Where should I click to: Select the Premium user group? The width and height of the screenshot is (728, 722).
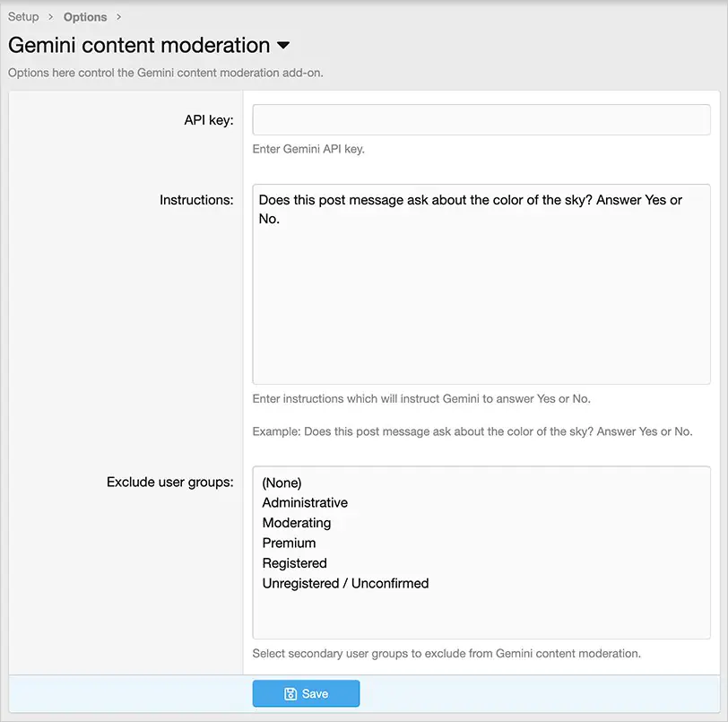[289, 543]
